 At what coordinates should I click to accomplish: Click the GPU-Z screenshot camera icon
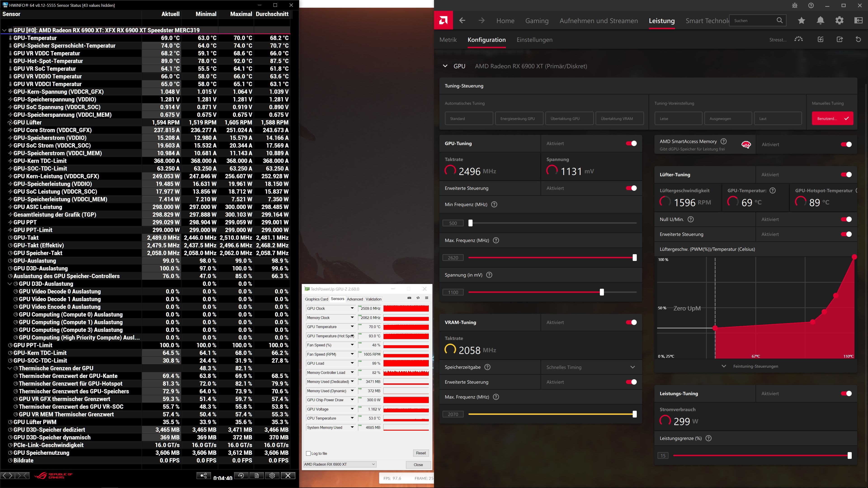409,298
